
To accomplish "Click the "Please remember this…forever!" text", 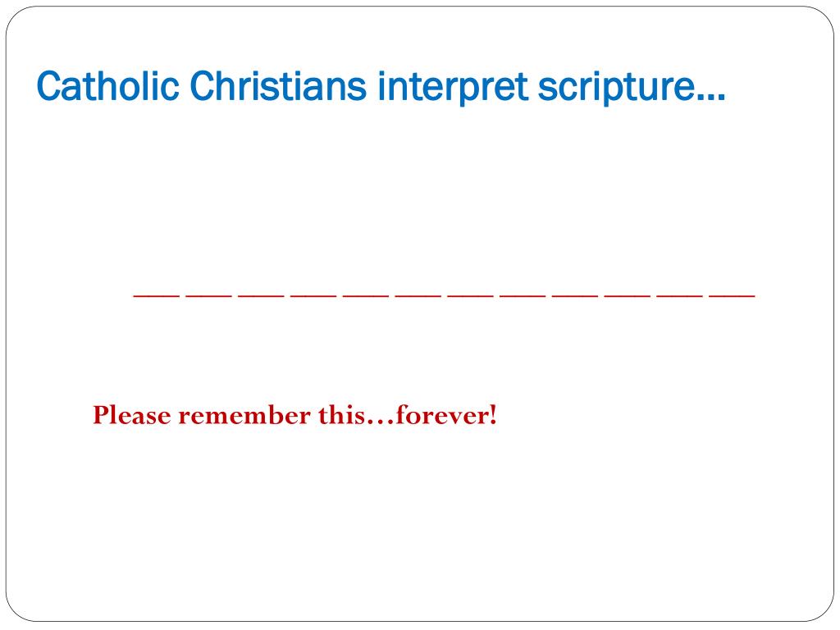I will pyautogui.click(x=295, y=415).
